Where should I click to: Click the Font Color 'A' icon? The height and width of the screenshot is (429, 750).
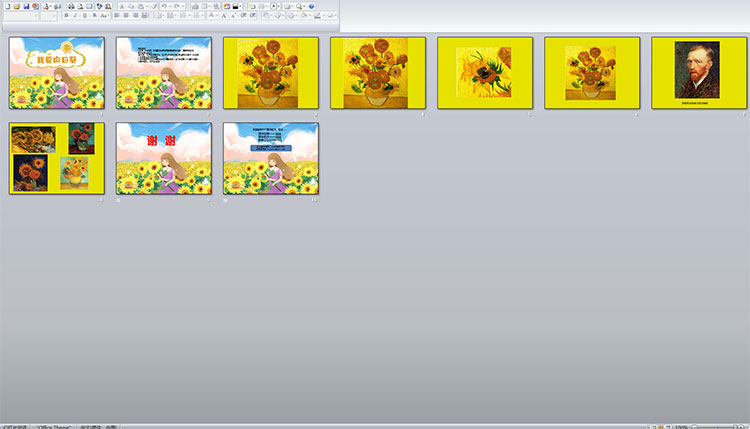pos(211,15)
